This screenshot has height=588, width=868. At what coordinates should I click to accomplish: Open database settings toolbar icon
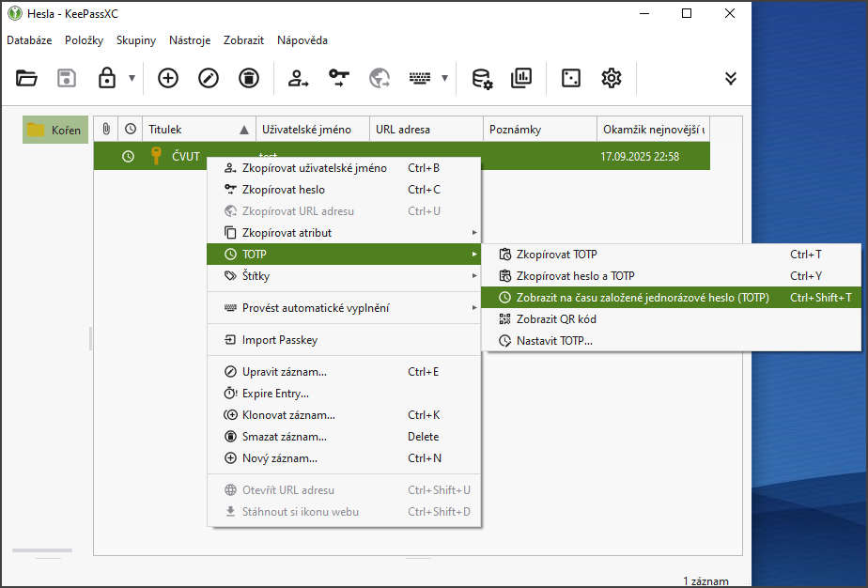[481, 78]
